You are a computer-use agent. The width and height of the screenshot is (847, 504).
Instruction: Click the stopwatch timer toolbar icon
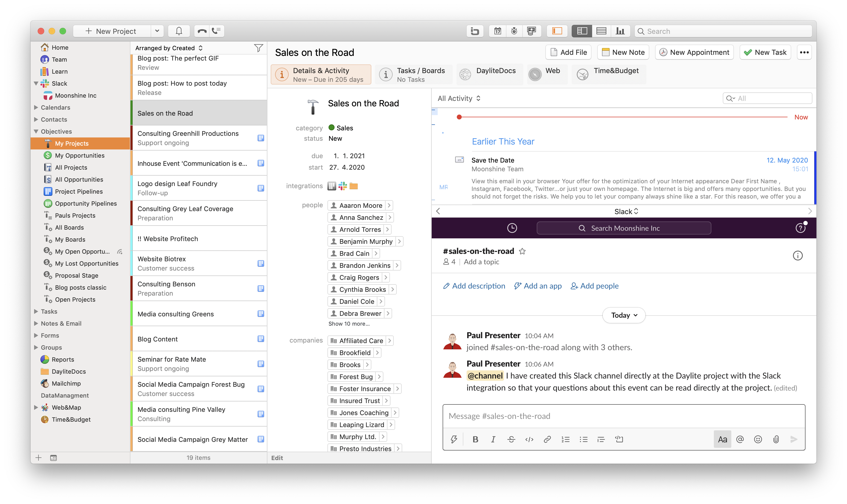pos(514,31)
